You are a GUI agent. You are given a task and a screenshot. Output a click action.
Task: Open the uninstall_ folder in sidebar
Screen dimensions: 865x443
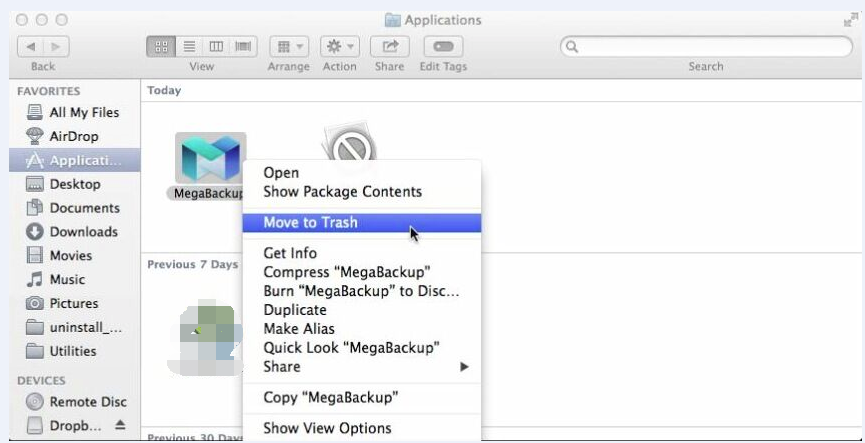coord(74,327)
